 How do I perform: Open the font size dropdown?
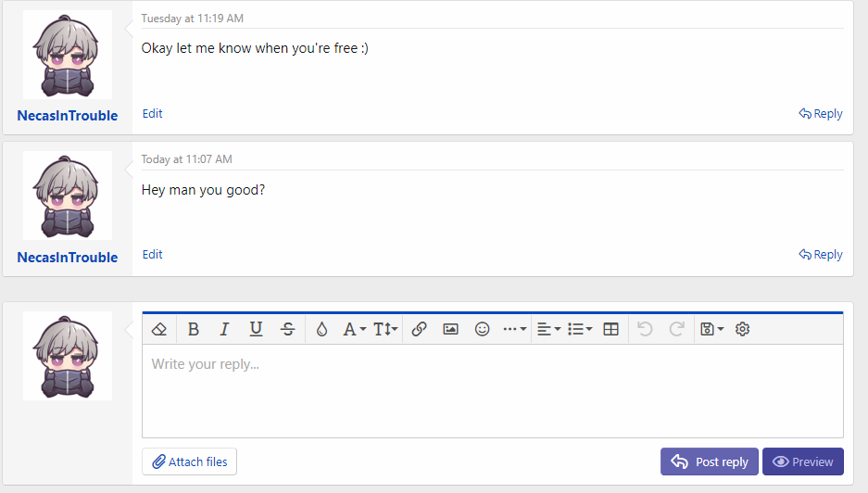point(386,329)
